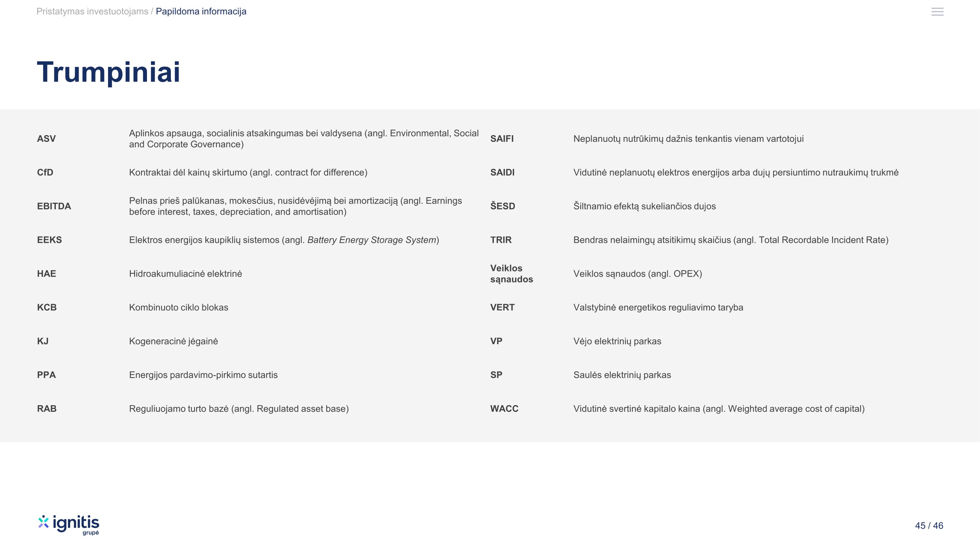Viewport: 980px width, 551px height.
Task: Click the SAIFI abbreviation label
Action: (x=502, y=139)
